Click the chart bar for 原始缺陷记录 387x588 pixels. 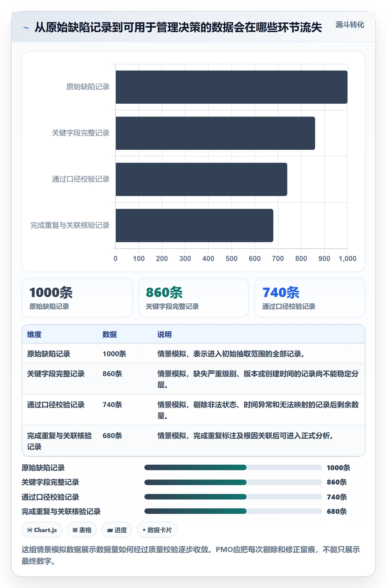click(232, 87)
